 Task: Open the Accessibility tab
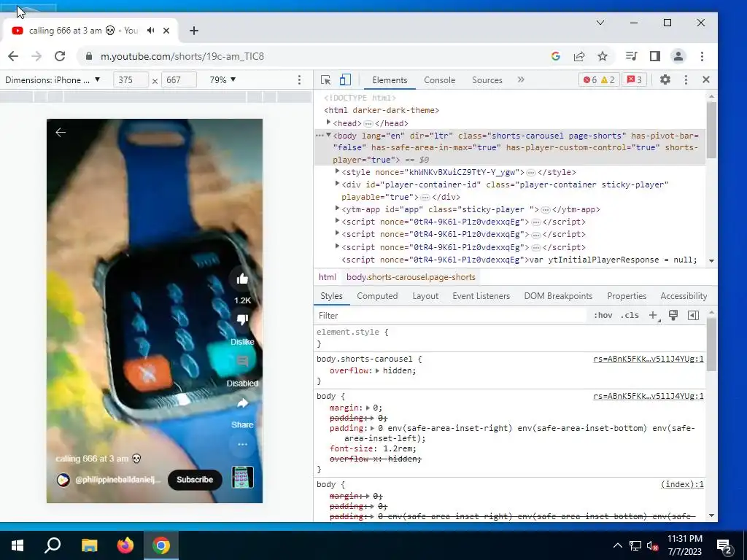coord(684,296)
